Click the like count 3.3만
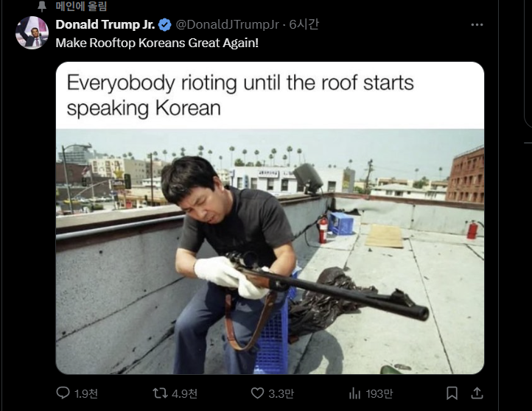Image resolution: width=532 pixels, height=411 pixels. click(x=281, y=394)
